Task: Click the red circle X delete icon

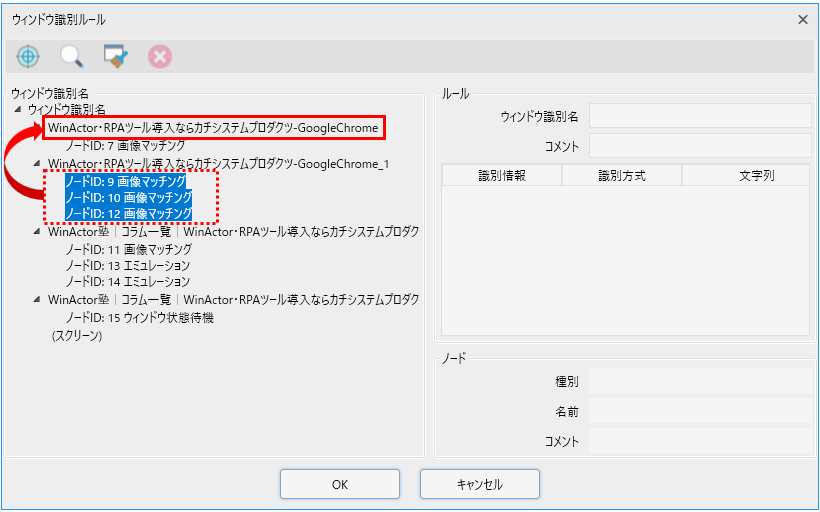Action: pyautogui.click(x=160, y=57)
